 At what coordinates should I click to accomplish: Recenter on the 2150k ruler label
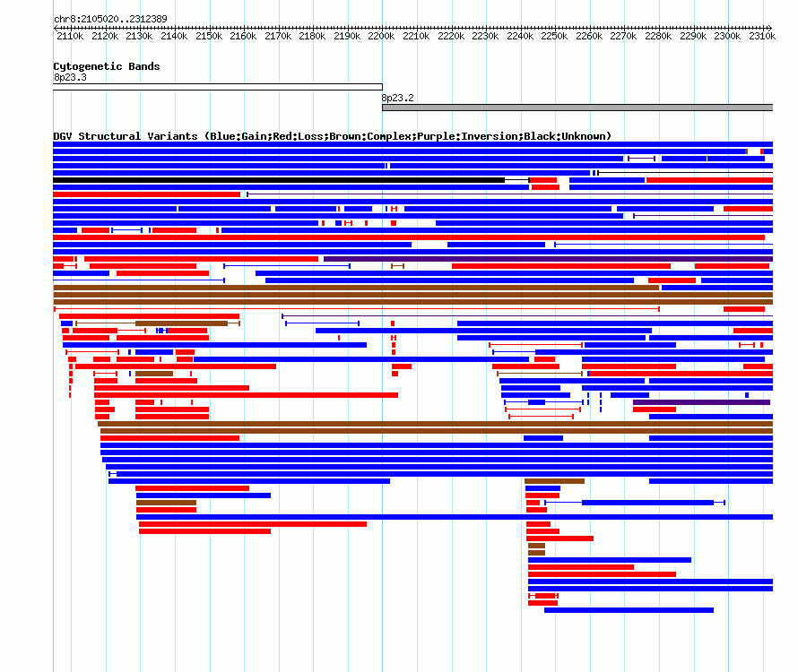point(209,36)
